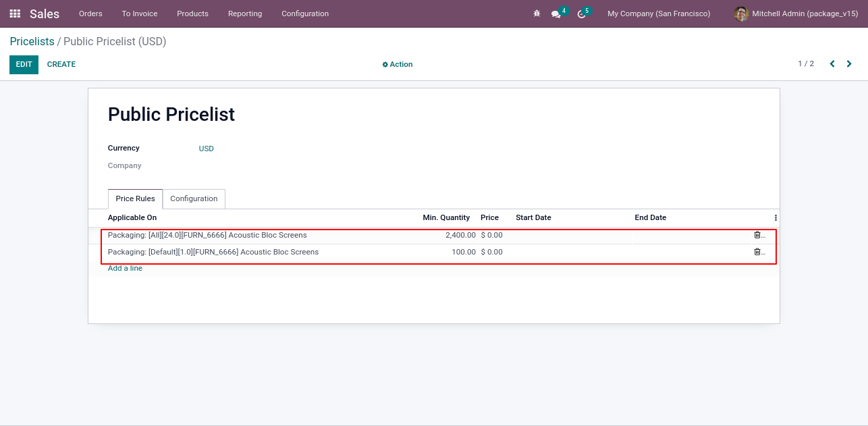This screenshot has height=426, width=868.
Task: Go to next record arrow
Action: point(849,64)
